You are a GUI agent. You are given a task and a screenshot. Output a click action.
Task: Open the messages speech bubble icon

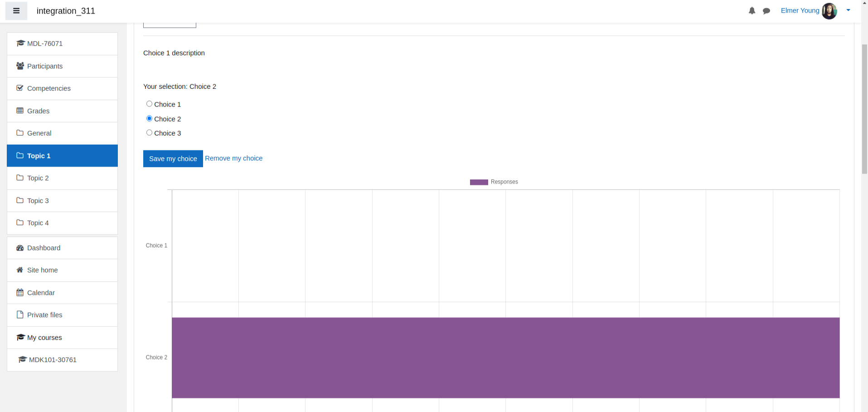[x=766, y=11]
